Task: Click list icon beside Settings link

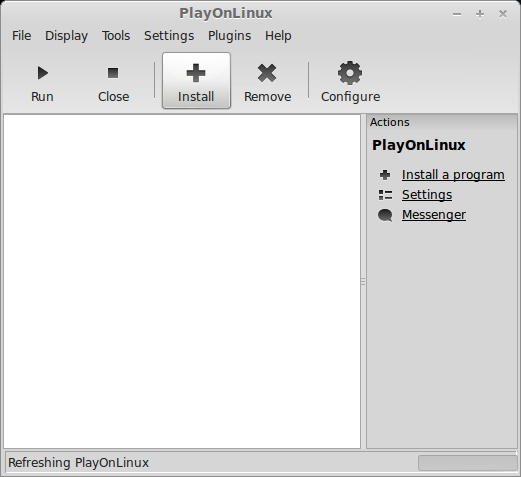Action: pyautogui.click(x=385, y=195)
